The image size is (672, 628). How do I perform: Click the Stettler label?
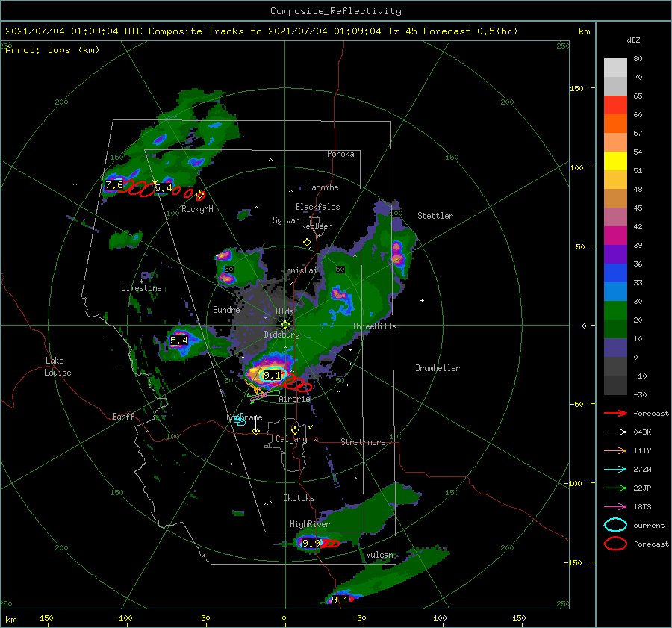pyautogui.click(x=435, y=216)
